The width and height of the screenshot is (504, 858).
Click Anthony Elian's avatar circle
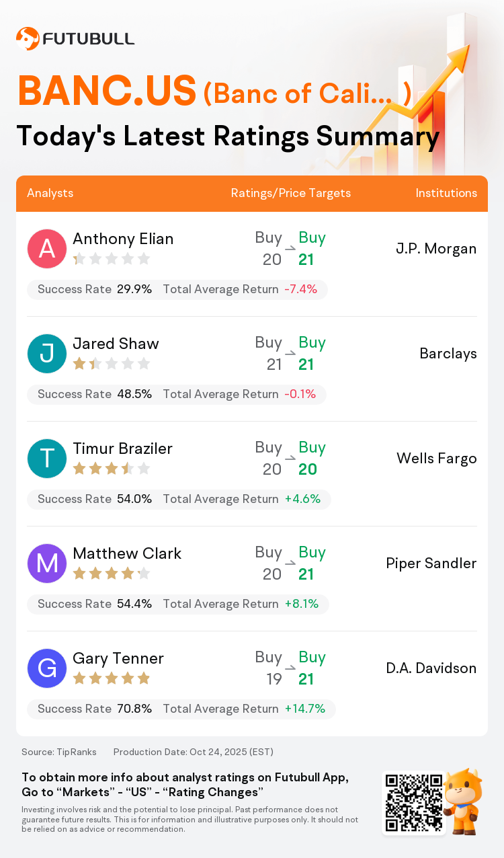[x=47, y=249]
